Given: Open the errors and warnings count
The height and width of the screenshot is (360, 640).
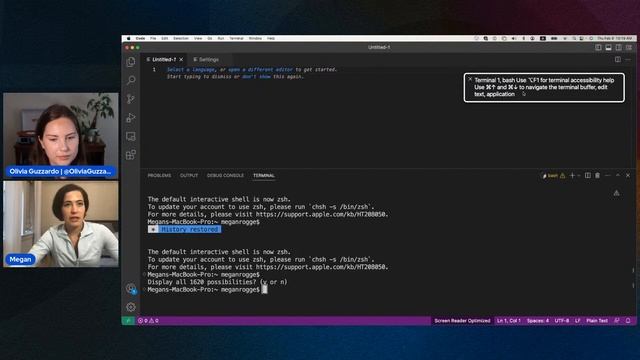Looking at the screenshot, I should [x=148, y=321].
